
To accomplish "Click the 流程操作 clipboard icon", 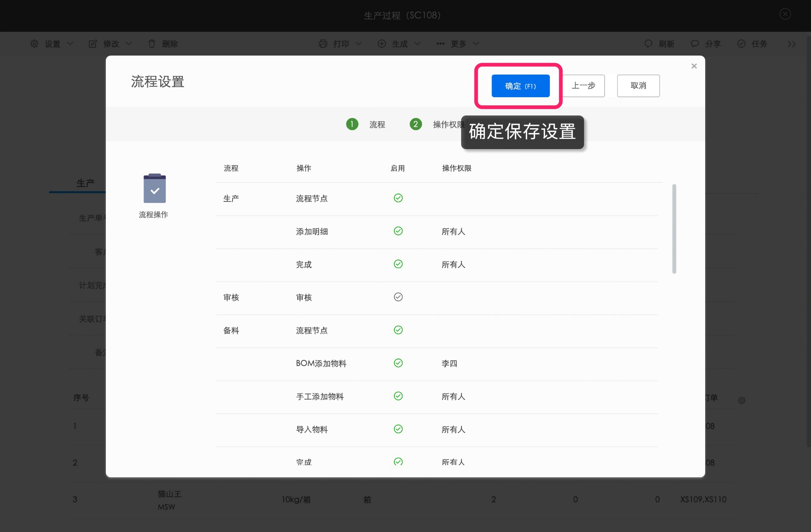I will click(x=154, y=188).
